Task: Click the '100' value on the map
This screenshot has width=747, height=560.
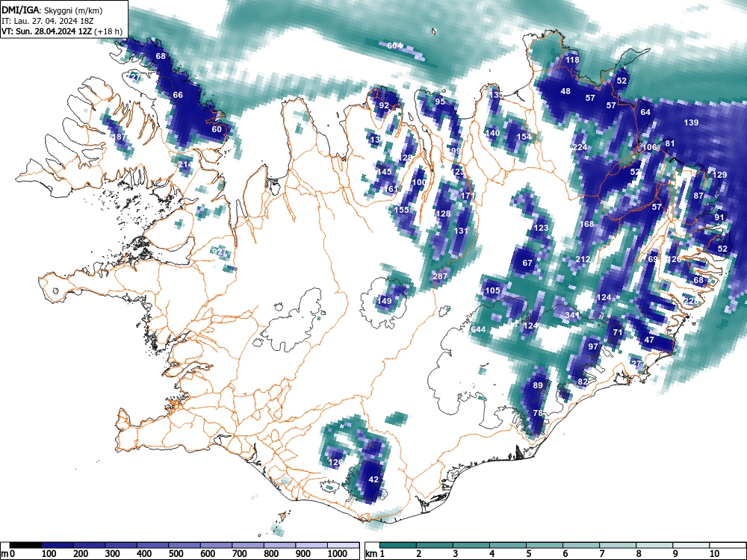Action: pyautogui.click(x=419, y=182)
